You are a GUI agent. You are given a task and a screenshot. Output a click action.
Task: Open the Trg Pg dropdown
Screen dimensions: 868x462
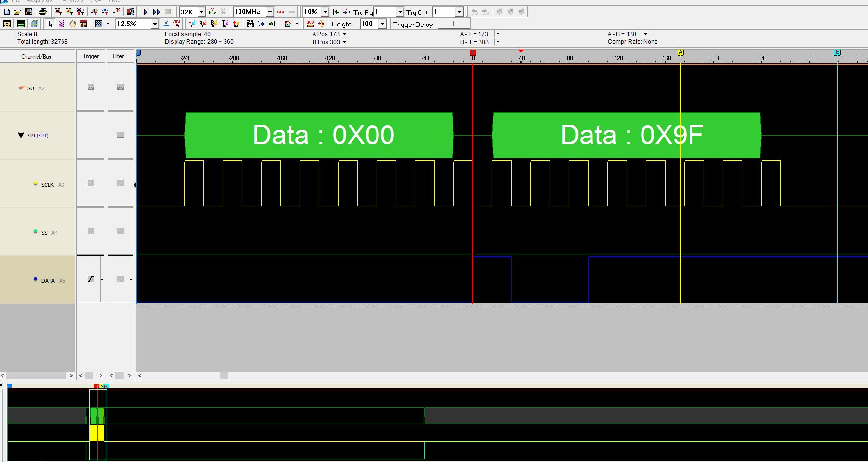point(400,12)
